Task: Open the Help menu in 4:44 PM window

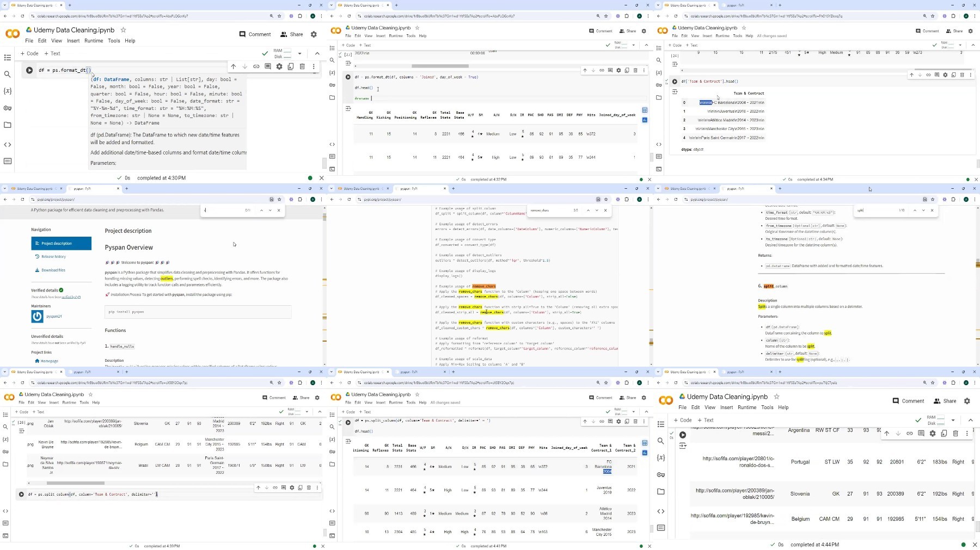Action: 783,407
